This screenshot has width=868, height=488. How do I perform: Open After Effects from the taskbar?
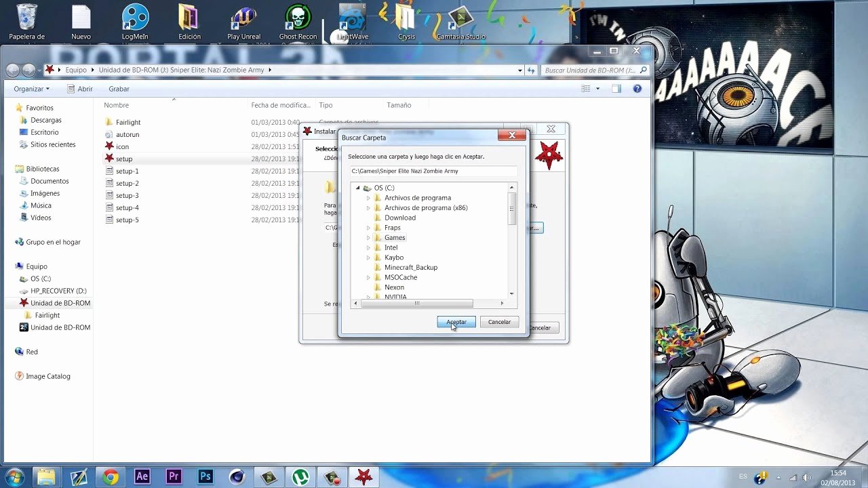click(x=142, y=477)
